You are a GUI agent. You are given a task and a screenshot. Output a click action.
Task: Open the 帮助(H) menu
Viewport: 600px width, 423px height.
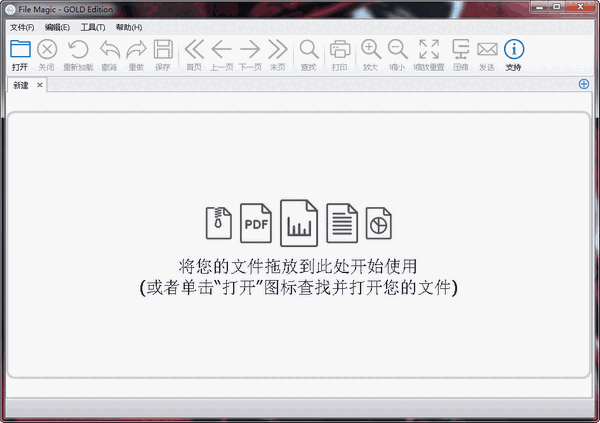pyautogui.click(x=129, y=27)
